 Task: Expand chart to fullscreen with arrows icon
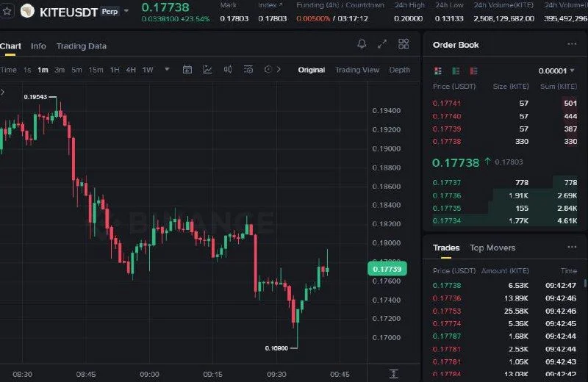click(x=382, y=44)
